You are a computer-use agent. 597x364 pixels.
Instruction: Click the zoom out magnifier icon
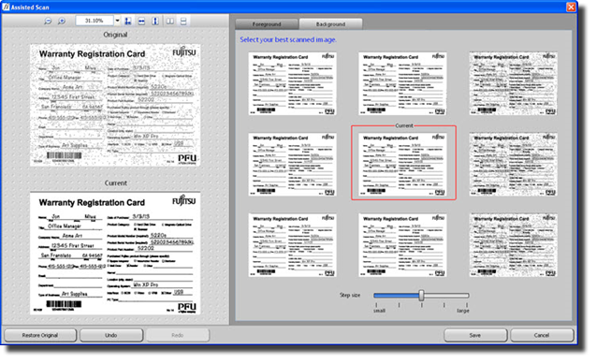tap(48, 21)
